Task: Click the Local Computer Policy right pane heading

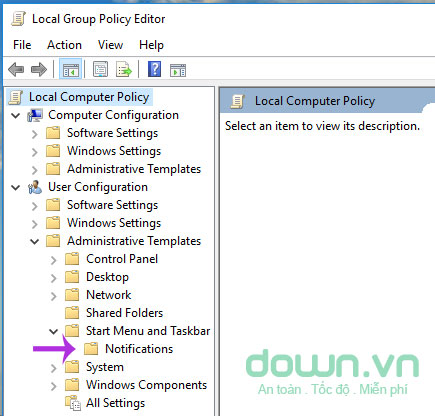Action: tap(315, 101)
